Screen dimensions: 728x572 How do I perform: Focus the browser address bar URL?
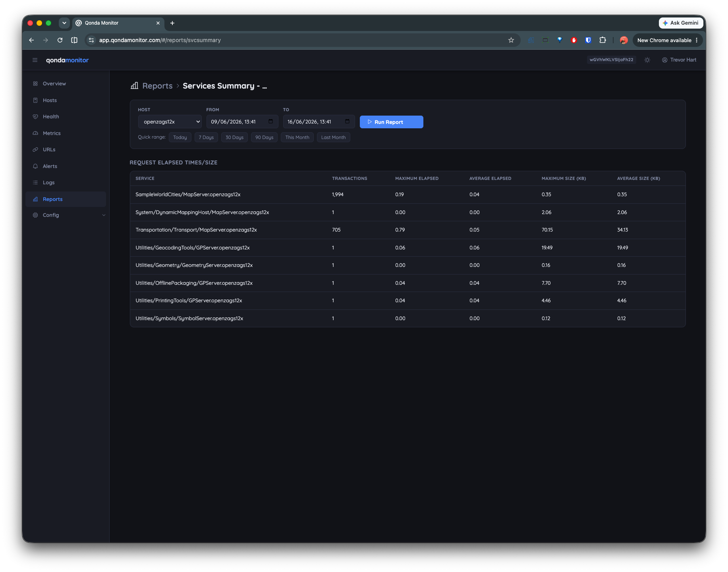coord(160,40)
